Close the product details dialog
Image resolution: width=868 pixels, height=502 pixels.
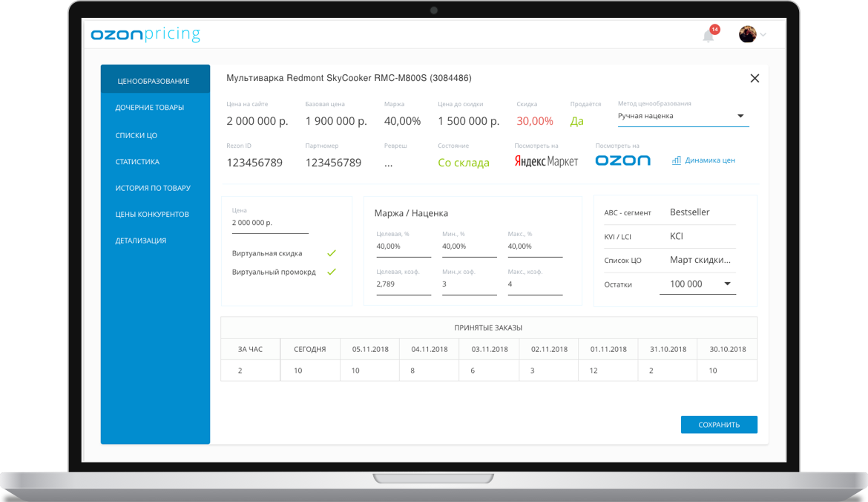[754, 78]
